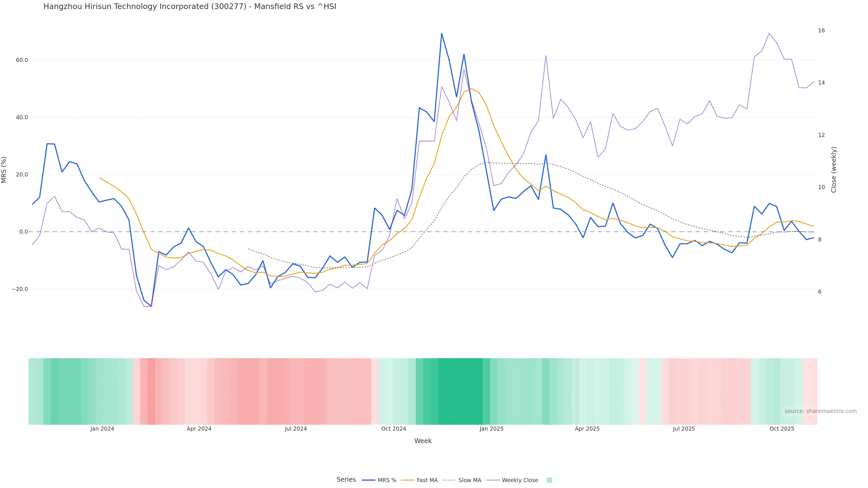This screenshot has width=868, height=488.
Task: Click the blue MRS % line icon
Action: pyautogui.click(x=369, y=480)
